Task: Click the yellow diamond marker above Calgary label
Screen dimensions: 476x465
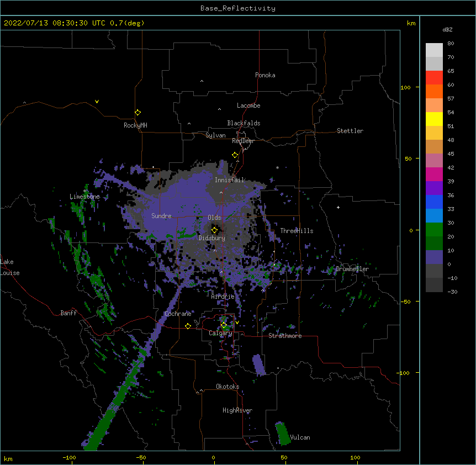Action: [224, 325]
